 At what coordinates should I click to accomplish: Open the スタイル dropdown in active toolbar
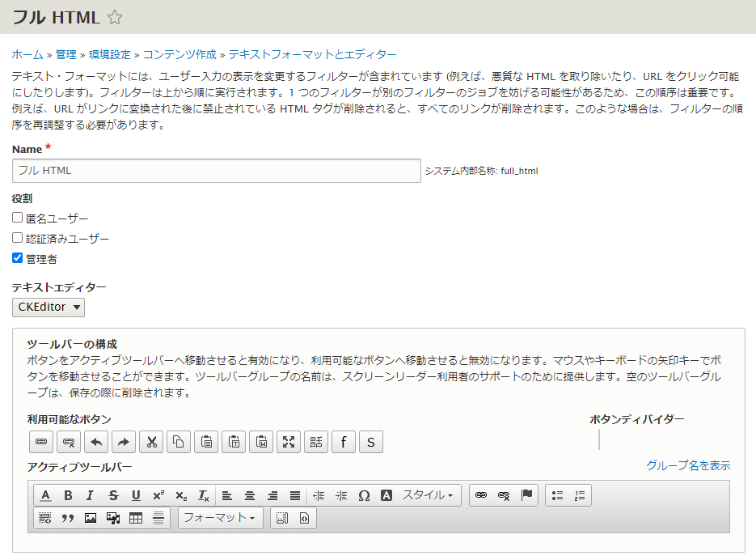(429, 495)
